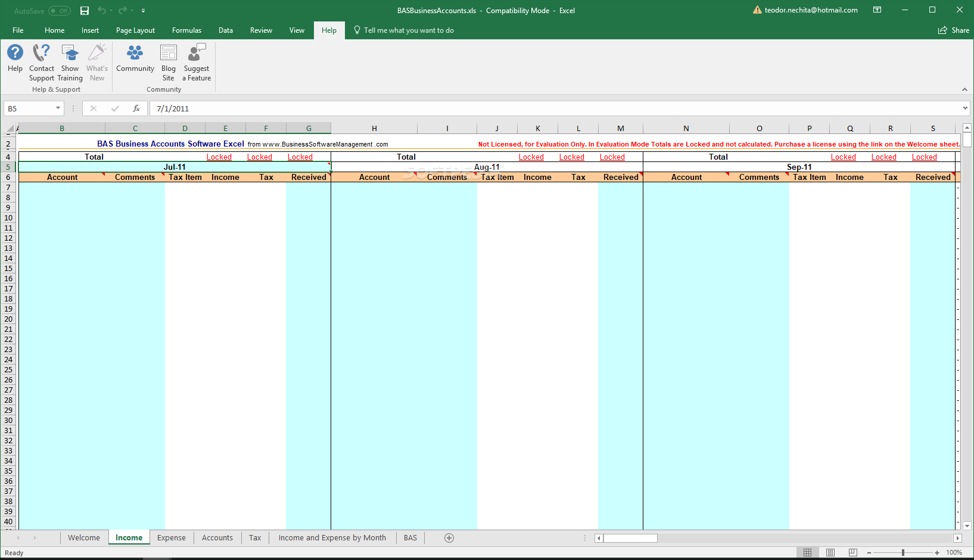
Task: Switch to Page Break Preview icon
Action: [x=852, y=553]
